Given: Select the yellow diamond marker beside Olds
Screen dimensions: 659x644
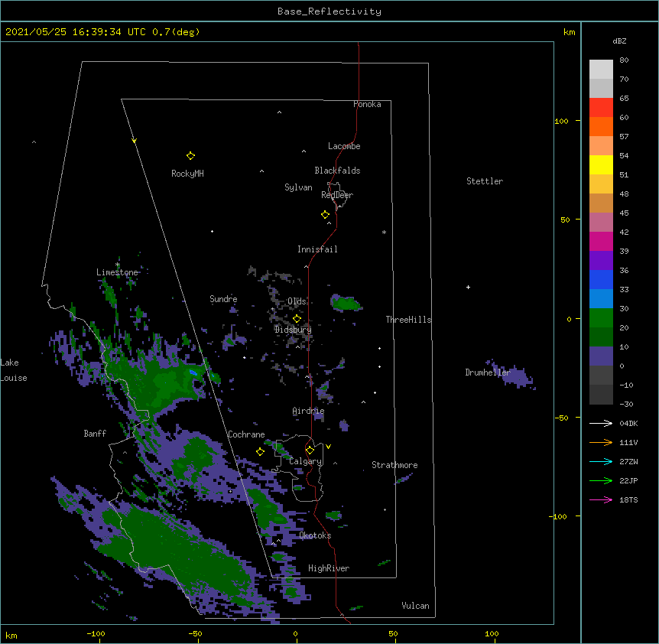Looking at the screenshot, I should tap(297, 318).
